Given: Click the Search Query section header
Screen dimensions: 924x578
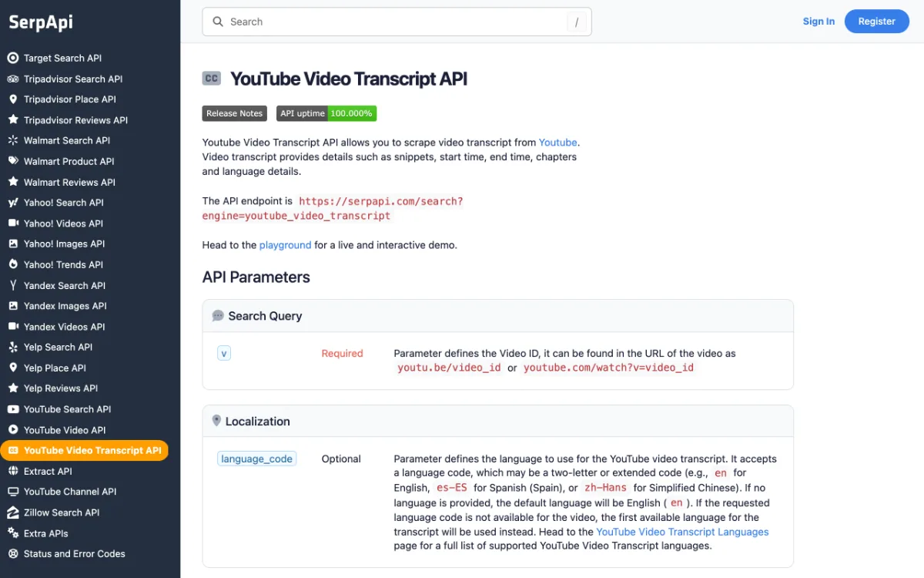Looking at the screenshot, I should [497, 316].
